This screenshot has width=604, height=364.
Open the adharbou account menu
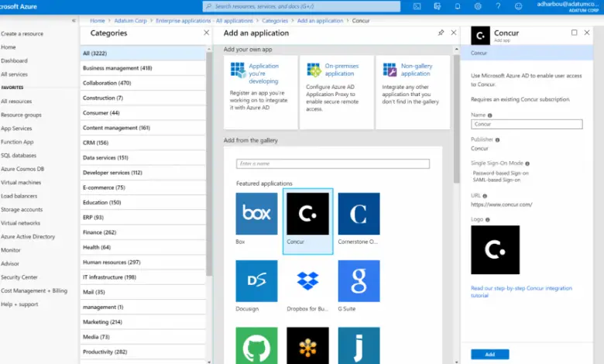pos(568,6)
